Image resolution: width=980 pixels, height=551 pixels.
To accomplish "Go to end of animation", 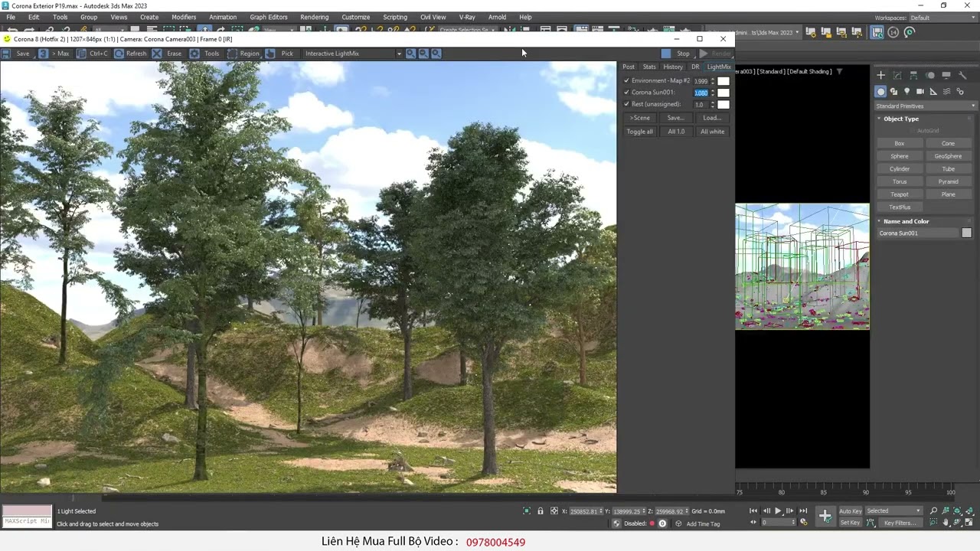I will click(803, 511).
